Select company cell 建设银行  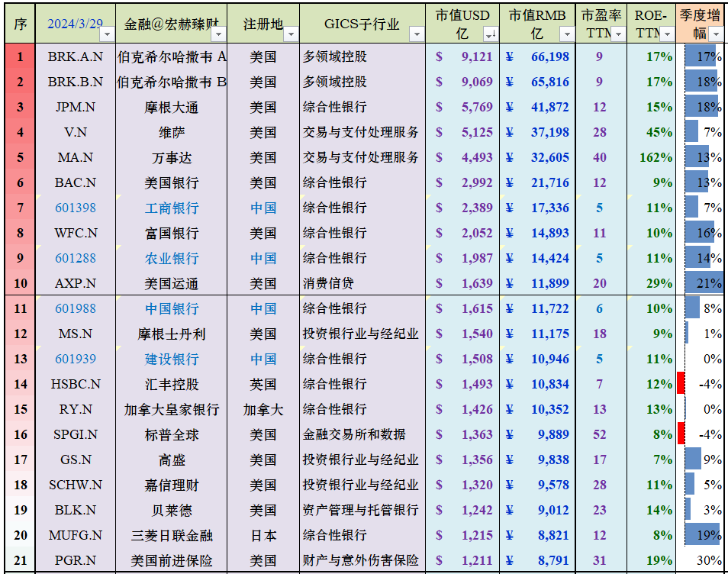coord(172,359)
